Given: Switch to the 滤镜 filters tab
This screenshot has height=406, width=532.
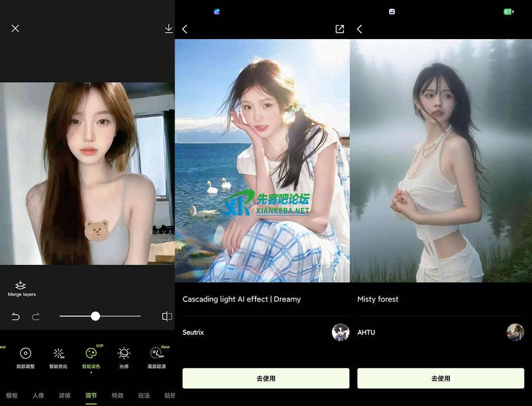Looking at the screenshot, I should pos(65,395).
